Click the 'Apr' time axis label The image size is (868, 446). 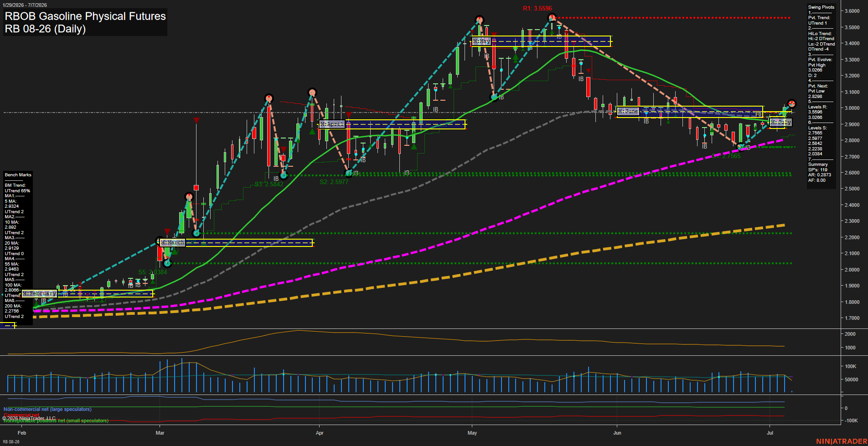[320, 433]
